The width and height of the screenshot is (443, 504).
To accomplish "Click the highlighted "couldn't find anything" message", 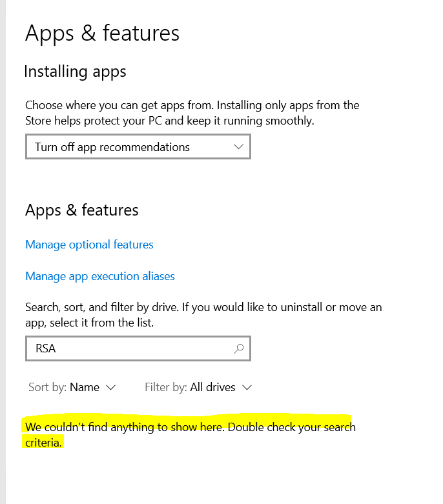I will pos(190,427).
